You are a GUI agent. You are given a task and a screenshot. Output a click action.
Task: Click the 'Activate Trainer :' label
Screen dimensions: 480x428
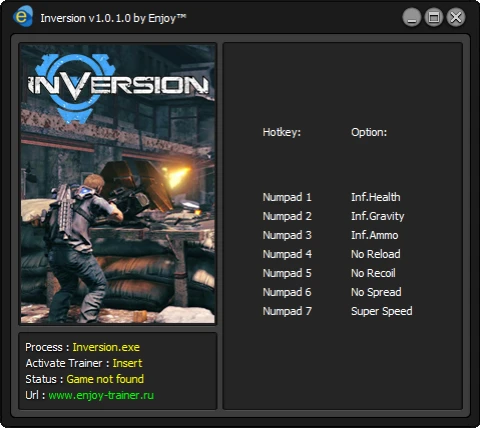pos(68,363)
